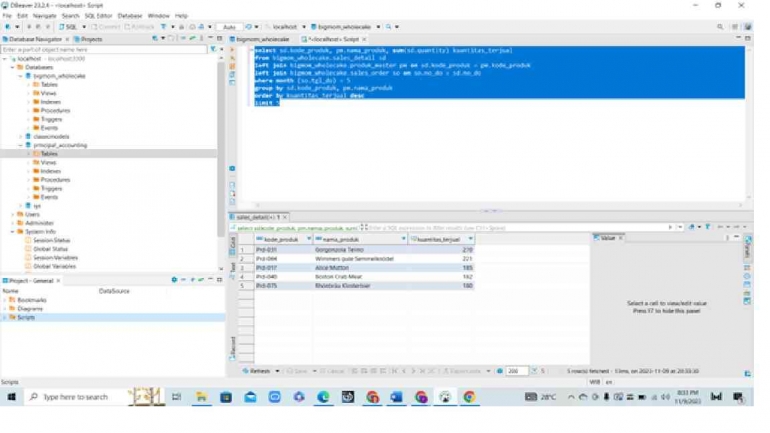Image resolution: width=770 pixels, height=433 pixels.
Task: Close the localhost Script editor tab
Action: pyautogui.click(x=364, y=39)
